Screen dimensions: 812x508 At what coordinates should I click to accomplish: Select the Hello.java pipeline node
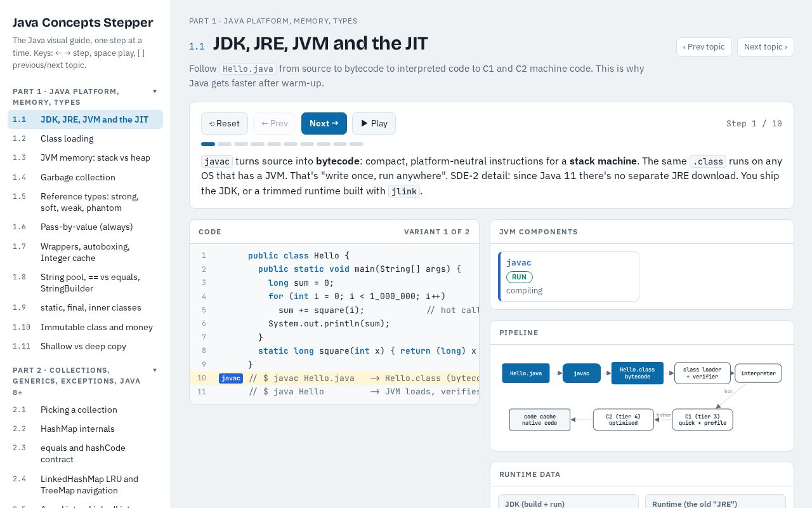(x=526, y=373)
